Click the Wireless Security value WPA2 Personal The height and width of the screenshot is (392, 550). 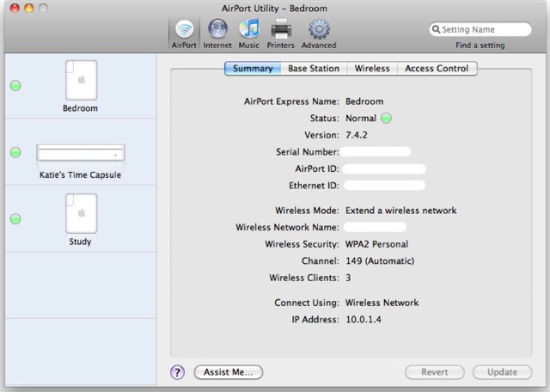click(x=376, y=244)
